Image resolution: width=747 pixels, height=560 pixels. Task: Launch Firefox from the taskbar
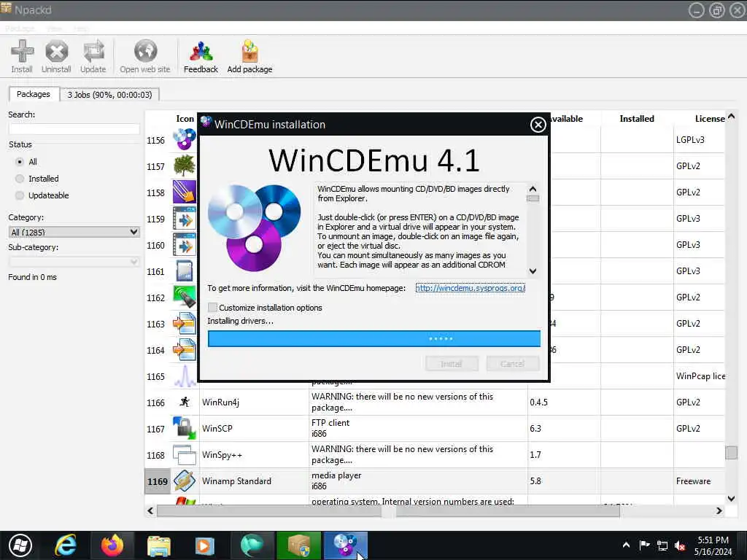pyautogui.click(x=112, y=545)
